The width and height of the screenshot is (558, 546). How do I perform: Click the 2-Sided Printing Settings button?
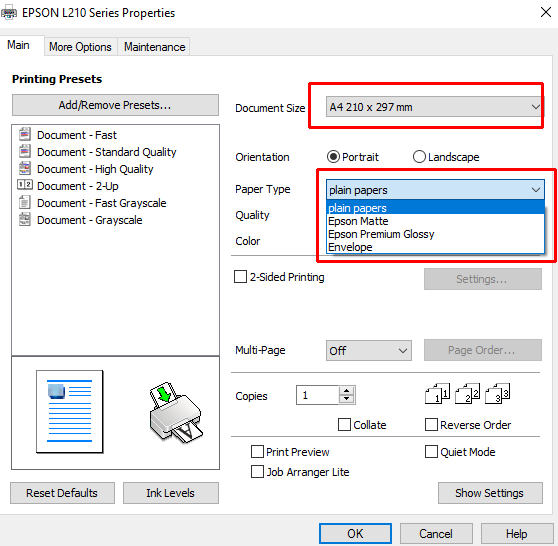(483, 279)
